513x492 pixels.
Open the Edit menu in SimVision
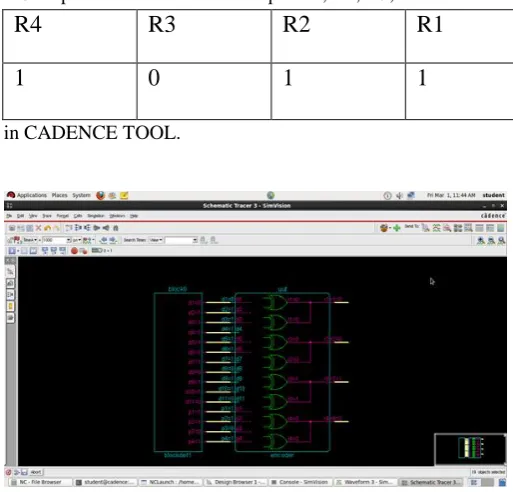click(20, 216)
